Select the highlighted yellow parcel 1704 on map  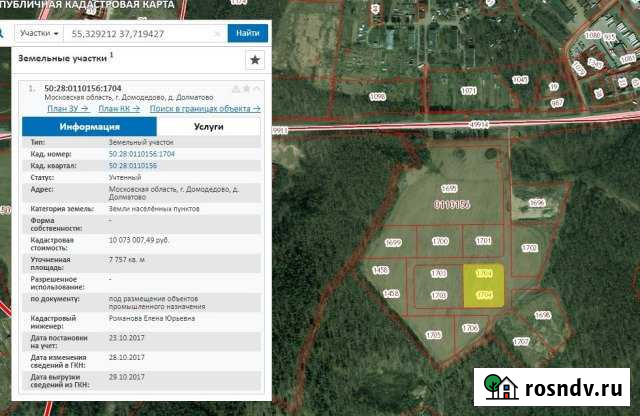coord(483,284)
